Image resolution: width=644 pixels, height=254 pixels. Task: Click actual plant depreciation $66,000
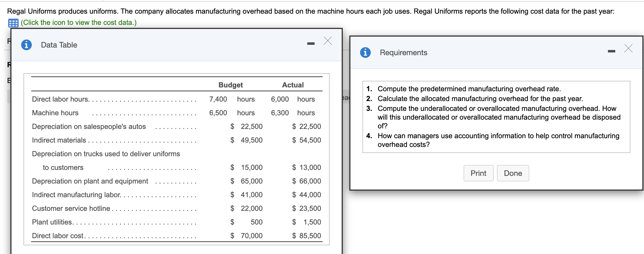click(x=306, y=181)
